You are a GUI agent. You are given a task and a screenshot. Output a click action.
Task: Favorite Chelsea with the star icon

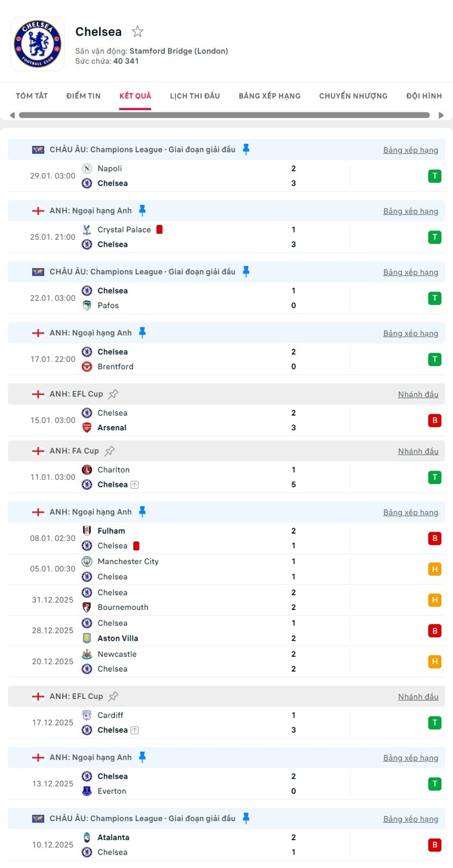(137, 32)
